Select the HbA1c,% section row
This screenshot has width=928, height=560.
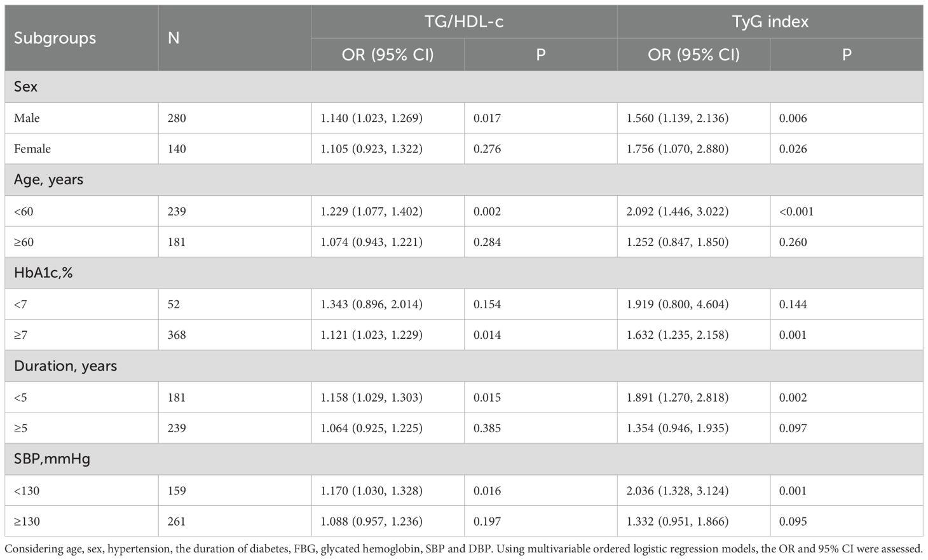(x=43, y=273)
